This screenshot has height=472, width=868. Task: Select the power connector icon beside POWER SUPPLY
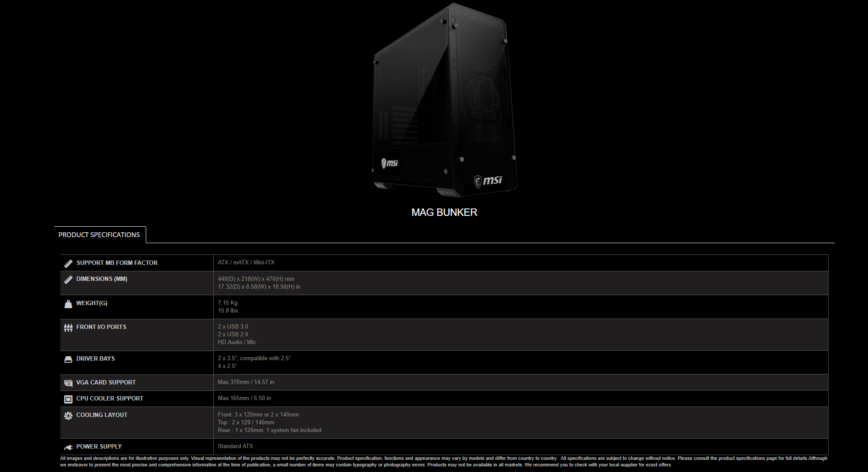tap(68, 447)
